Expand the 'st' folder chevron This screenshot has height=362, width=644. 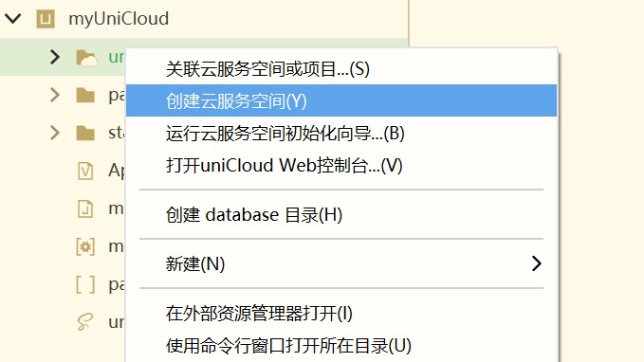[x=55, y=133]
